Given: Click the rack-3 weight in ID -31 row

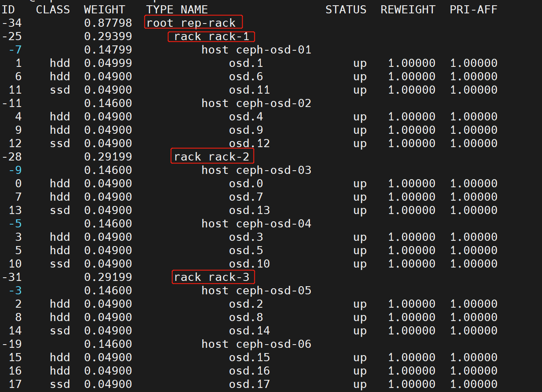Looking at the screenshot, I should [x=108, y=277].
